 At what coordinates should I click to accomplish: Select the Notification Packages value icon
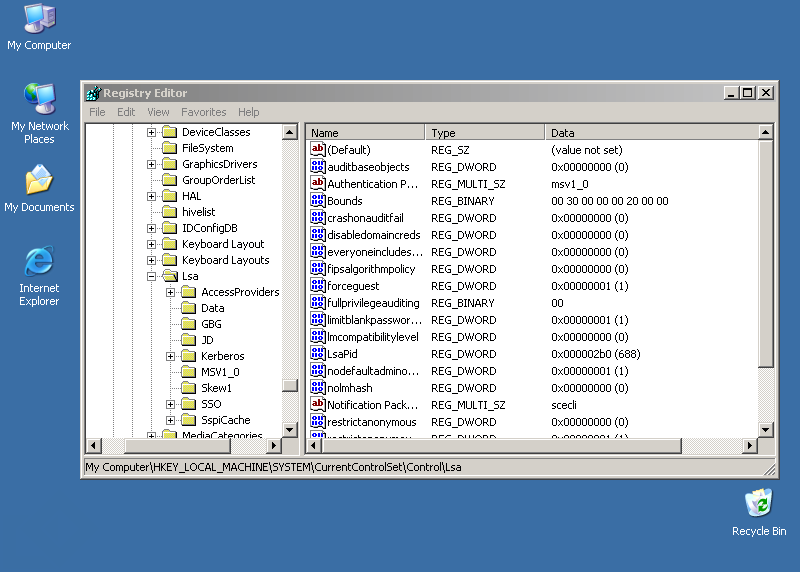[x=317, y=405]
